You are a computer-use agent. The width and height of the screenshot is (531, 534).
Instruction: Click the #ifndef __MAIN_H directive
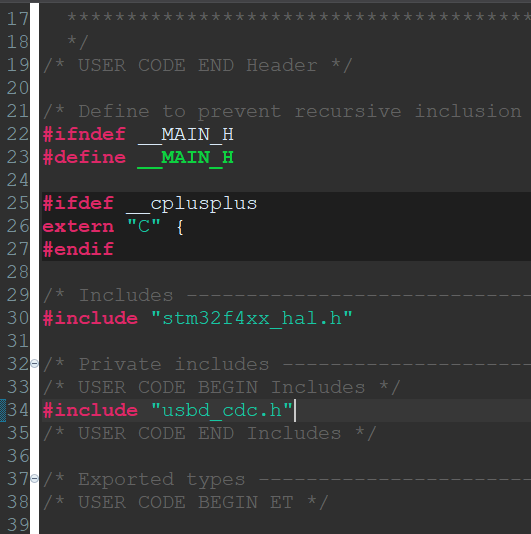click(138, 135)
